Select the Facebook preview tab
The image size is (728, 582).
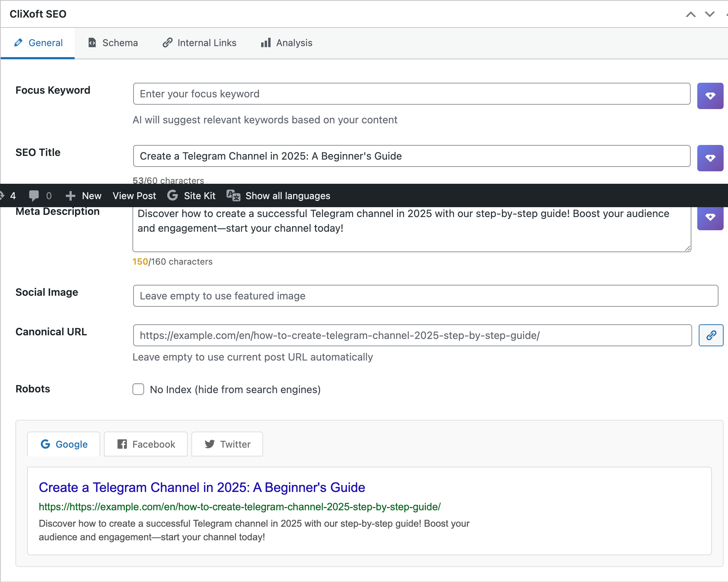click(146, 444)
